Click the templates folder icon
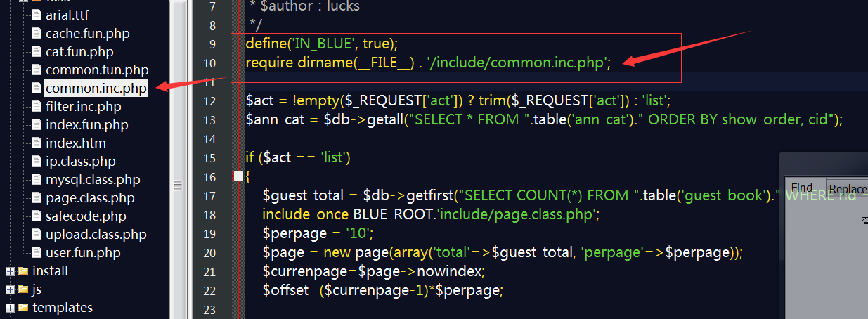Screen dimensions: 868x319 pyautogui.click(x=23, y=307)
